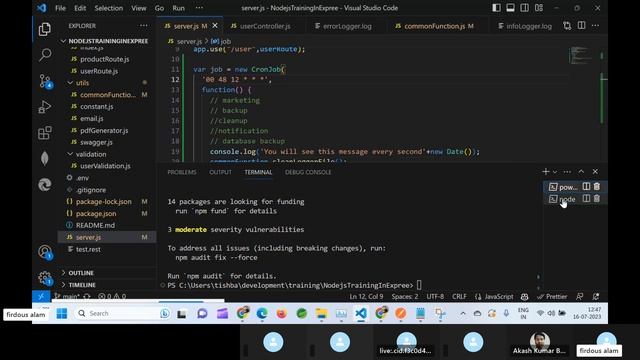This screenshot has height=360, width=640.
Task: Click notifications bell in status bar
Action: pyautogui.click(x=596, y=297)
